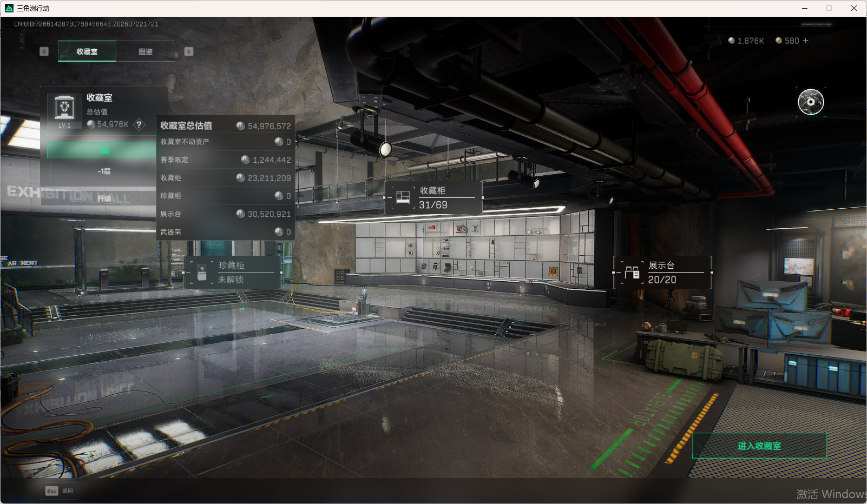
Task: Switch to the 收藏室 tab
Action: (x=87, y=52)
